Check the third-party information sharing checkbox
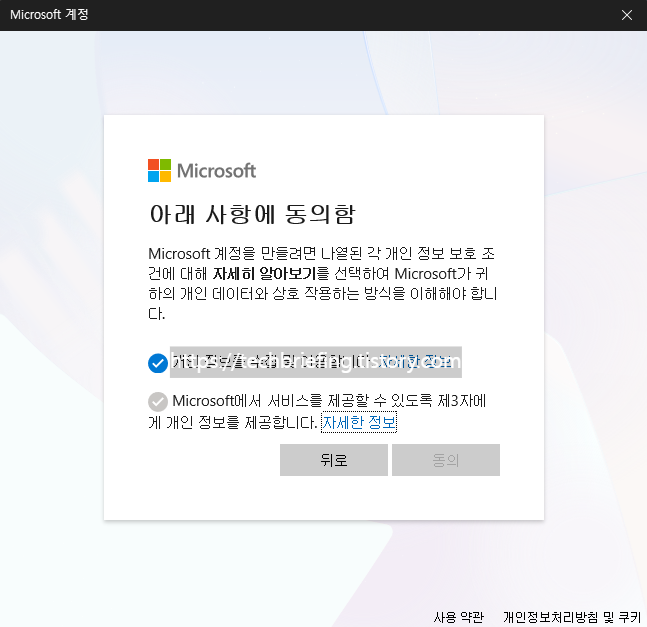 (158, 402)
